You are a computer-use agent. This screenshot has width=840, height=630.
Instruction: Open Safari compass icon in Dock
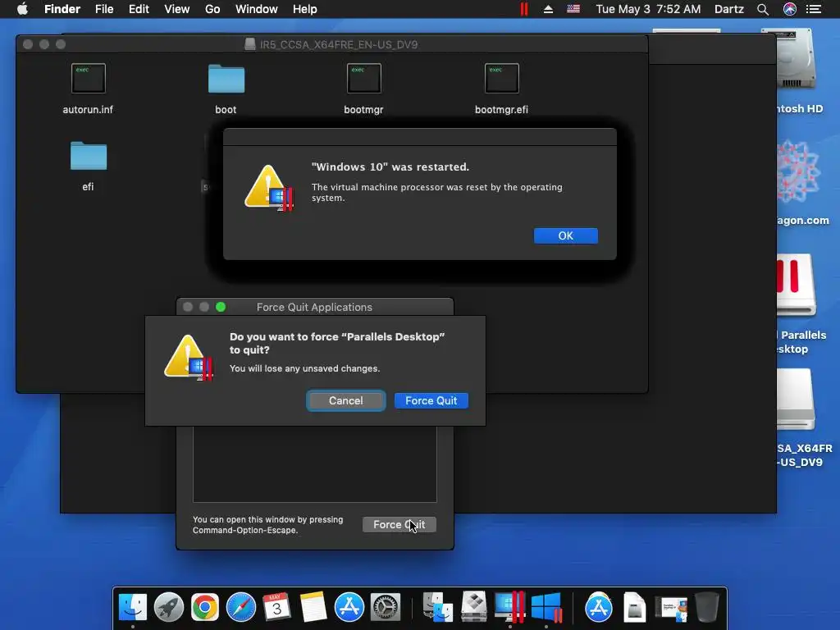pos(241,608)
